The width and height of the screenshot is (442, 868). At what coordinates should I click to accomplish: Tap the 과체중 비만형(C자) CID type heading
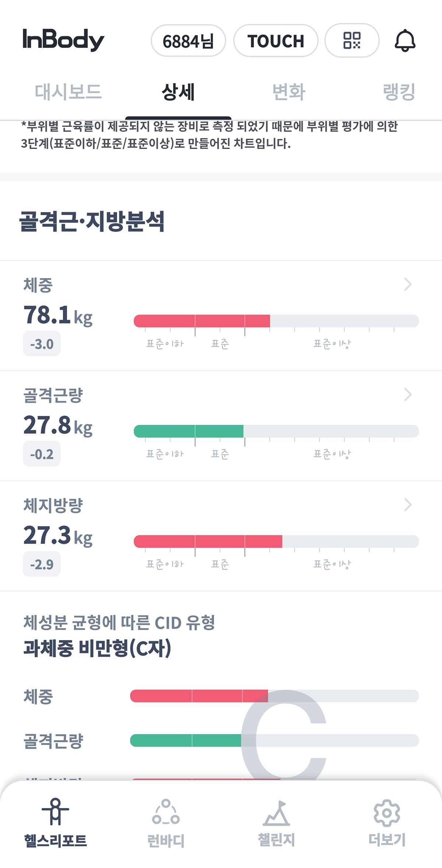point(97,648)
